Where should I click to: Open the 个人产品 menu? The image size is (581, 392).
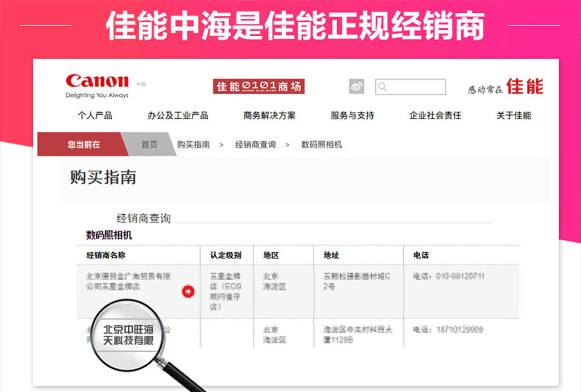(x=95, y=116)
